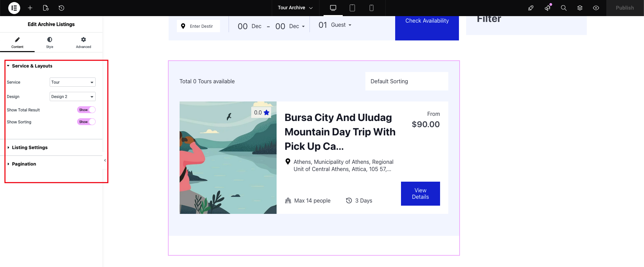644x267 pixels.
Task: Open the Structure navigator layers icon
Action: pyautogui.click(x=580, y=8)
